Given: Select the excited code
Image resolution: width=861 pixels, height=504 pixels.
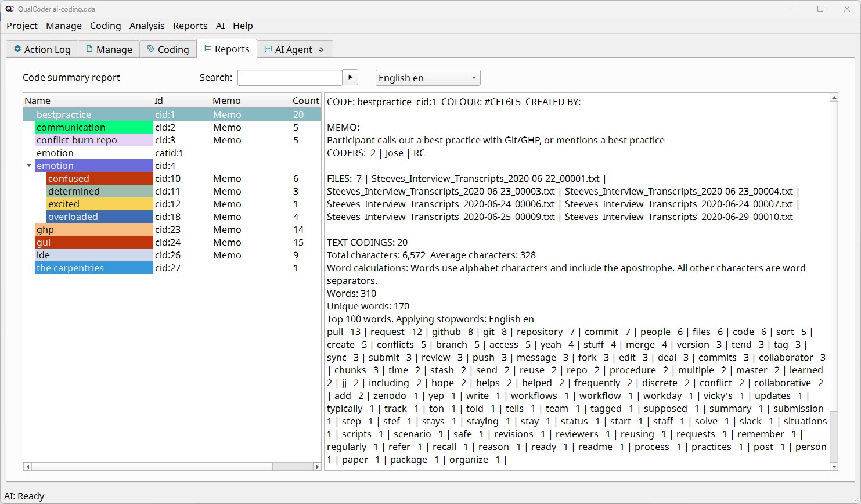Looking at the screenshot, I should click(x=100, y=204).
